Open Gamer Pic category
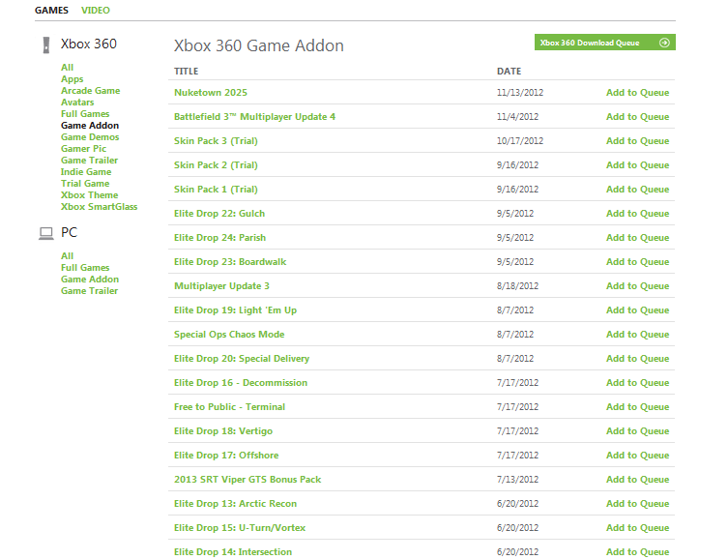 click(83, 149)
